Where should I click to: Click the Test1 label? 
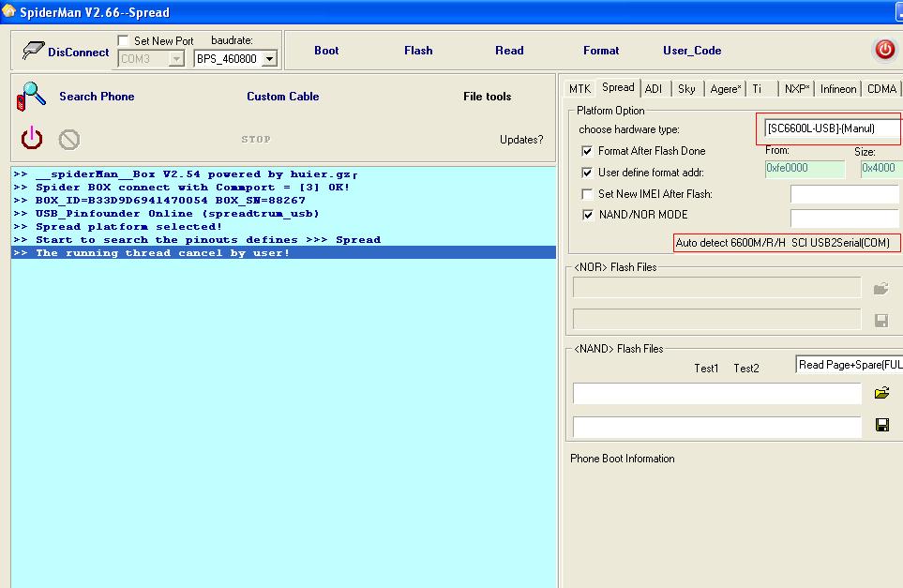coord(706,368)
